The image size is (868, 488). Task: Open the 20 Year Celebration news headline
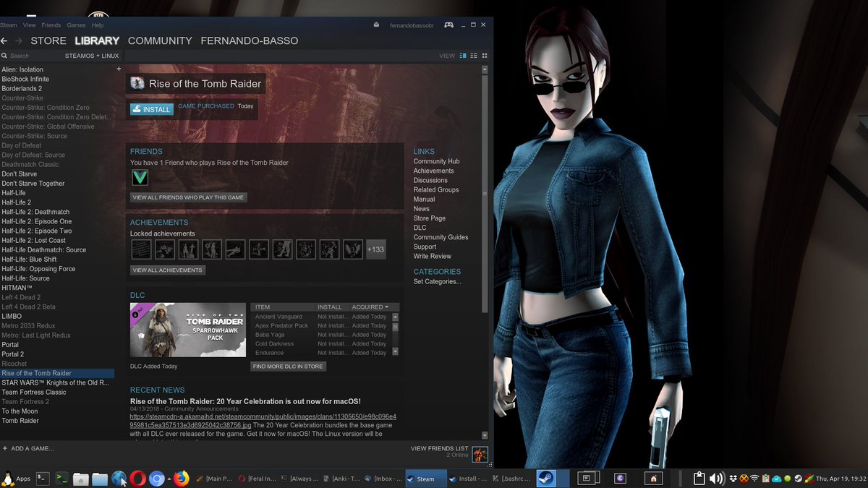pos(245,401)
